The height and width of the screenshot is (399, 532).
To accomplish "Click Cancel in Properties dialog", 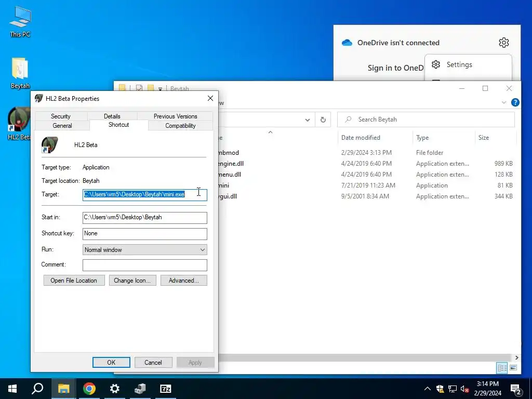I will [153, 362].
